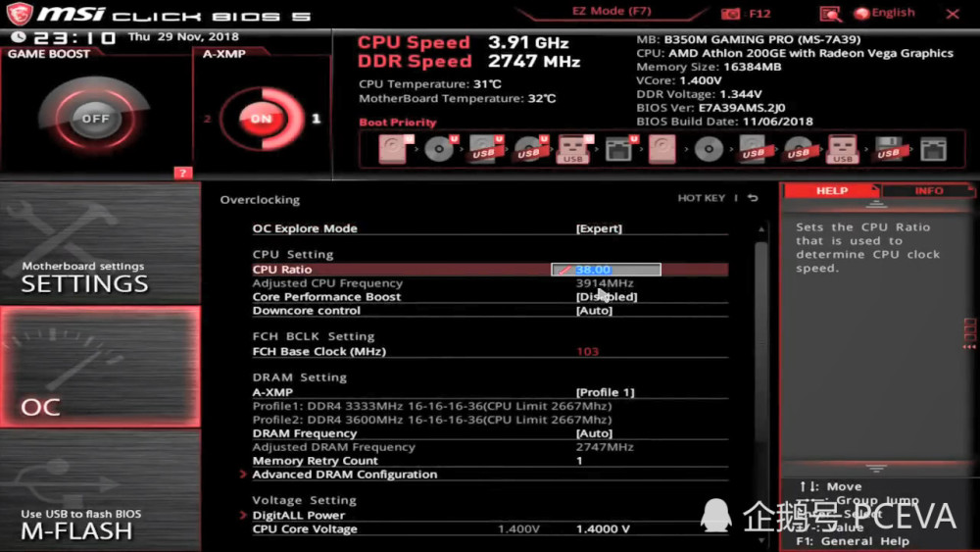Viewport: 980px width, 552px height.
Task: Click the legacy CD/DVD boot icon without U badge
Action: (x=709, y=149)
